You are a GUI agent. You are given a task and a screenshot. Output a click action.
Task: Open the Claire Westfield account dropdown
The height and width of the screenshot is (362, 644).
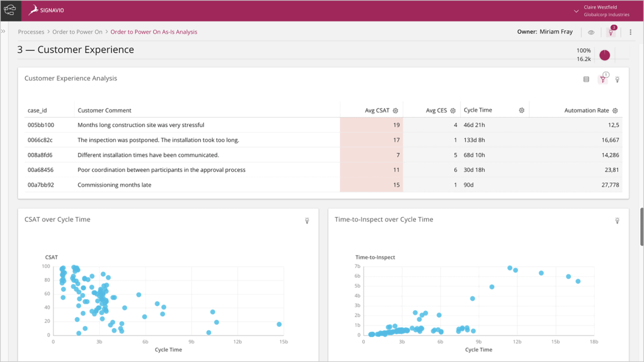coord(601,11)
